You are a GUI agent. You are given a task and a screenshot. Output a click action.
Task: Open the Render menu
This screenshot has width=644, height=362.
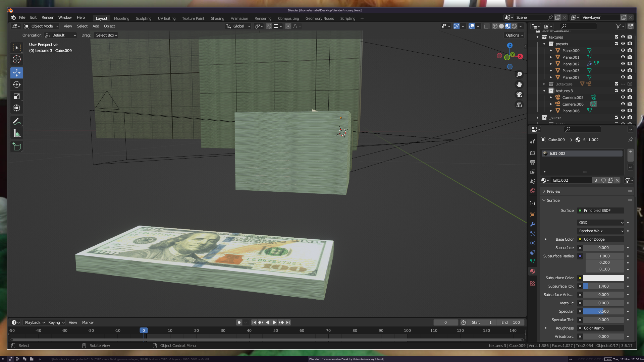(x=47, y=17)
